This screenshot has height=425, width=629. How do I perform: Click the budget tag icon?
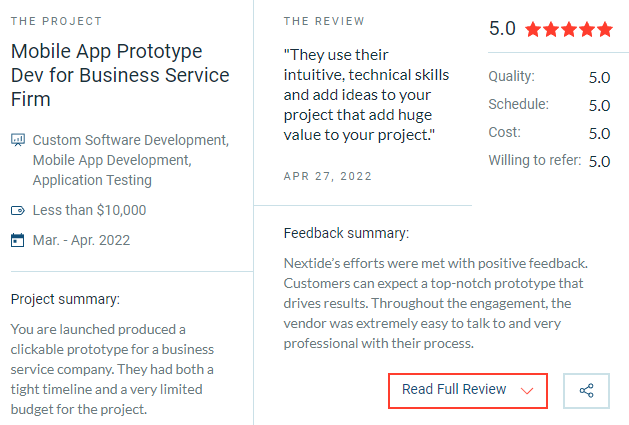pyautogui.click(x=17, y=211)
